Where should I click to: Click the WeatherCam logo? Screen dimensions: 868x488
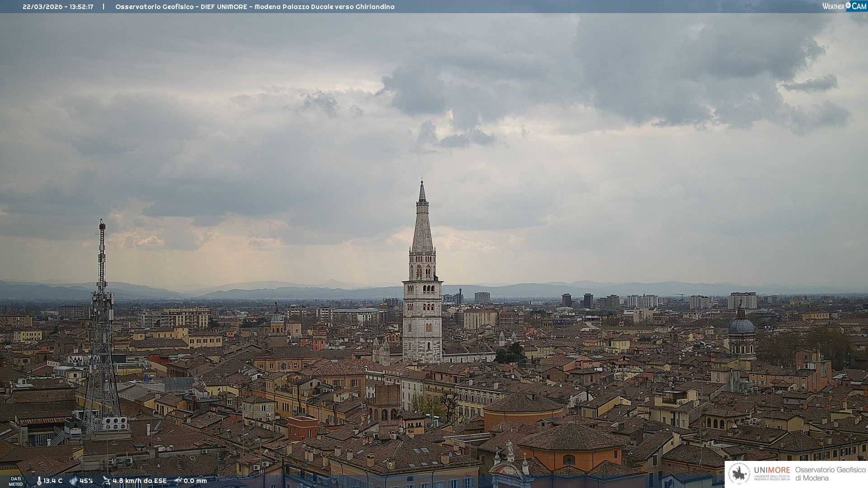(844, 6)
